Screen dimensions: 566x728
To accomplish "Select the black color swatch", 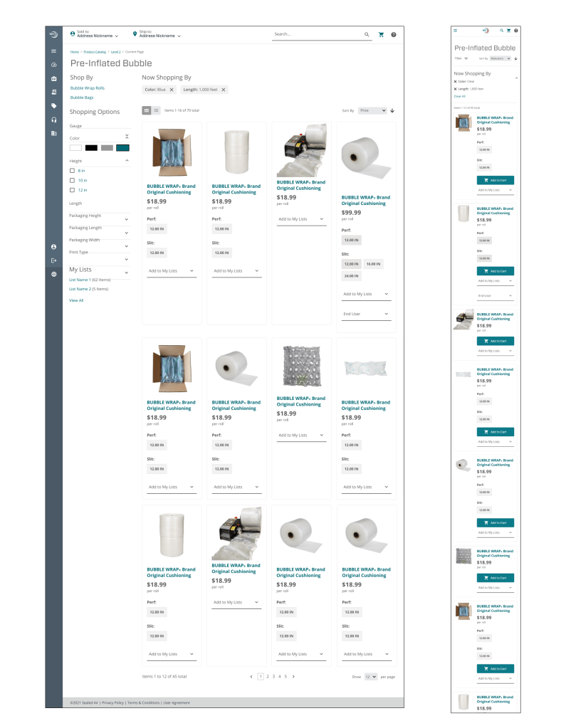I will [x=91, y=147].
